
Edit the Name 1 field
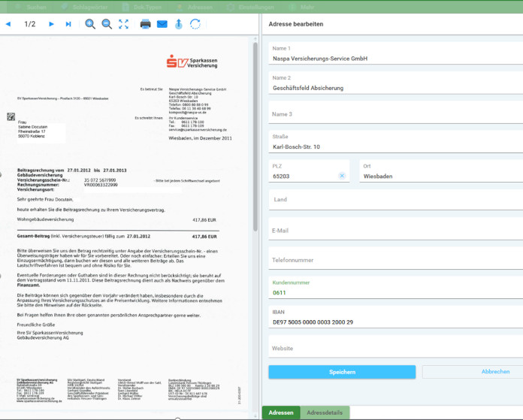(395, 53)
